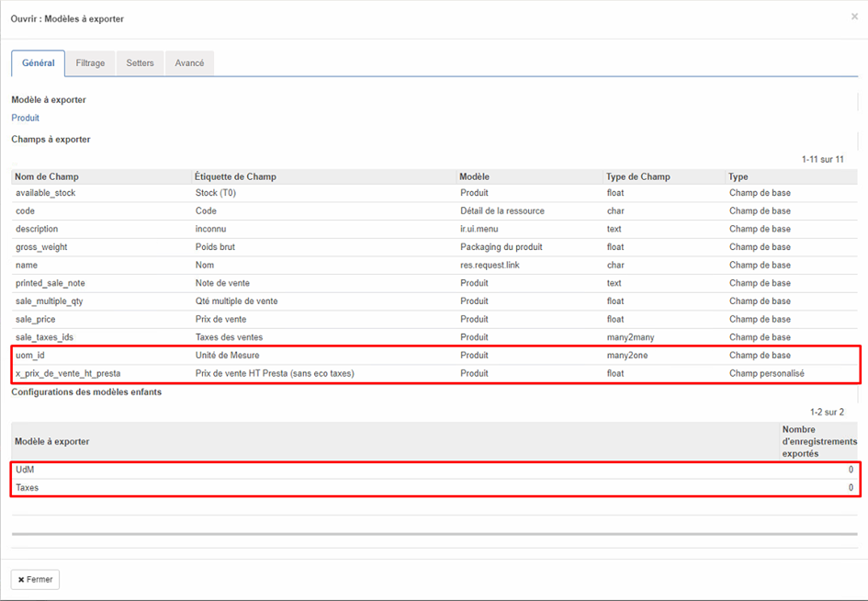Click the Type de Champ column header

click(x=637, y=176)
